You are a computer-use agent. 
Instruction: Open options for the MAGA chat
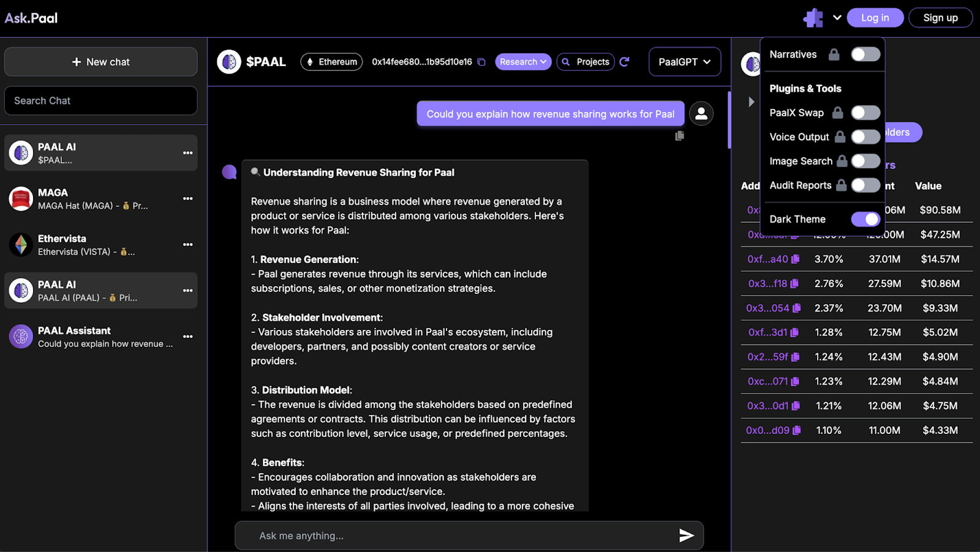188,198
